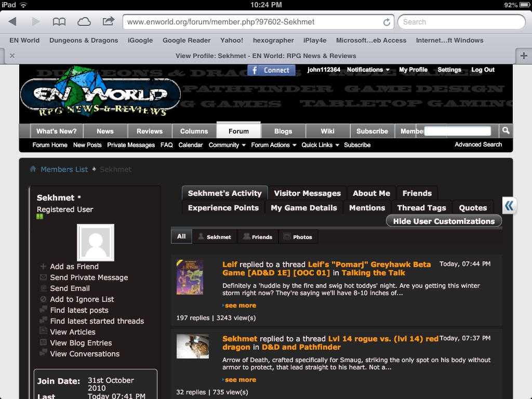Click the View Blog Entries icon

click(x=43, y=342)
